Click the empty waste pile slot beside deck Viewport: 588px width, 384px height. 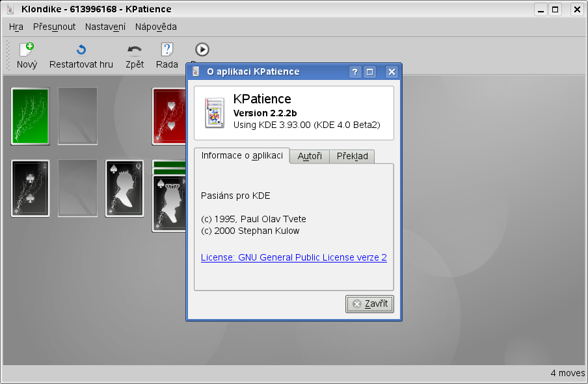coord(77,116)
